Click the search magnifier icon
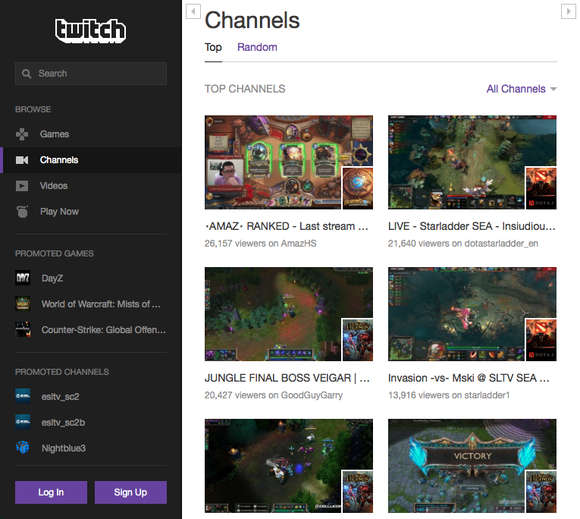Image resolution: width=580 pixels, height=519 pixels. [26, 74]
